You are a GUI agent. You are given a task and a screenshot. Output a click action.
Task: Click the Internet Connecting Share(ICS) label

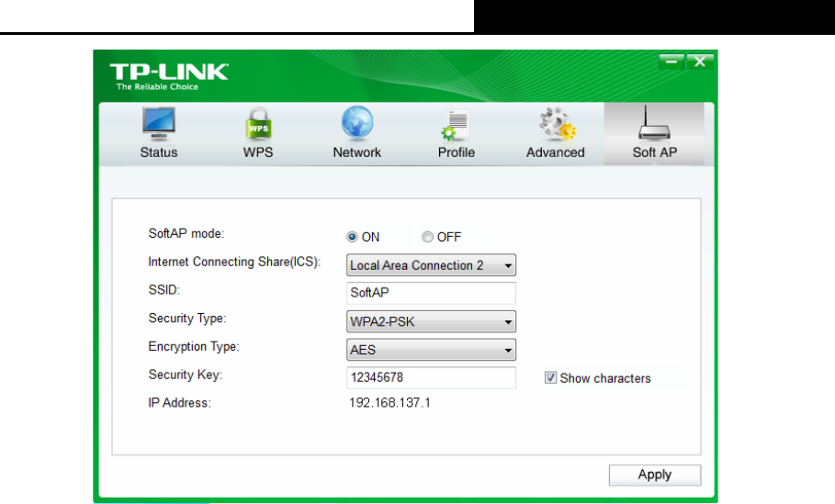[234, 262]
